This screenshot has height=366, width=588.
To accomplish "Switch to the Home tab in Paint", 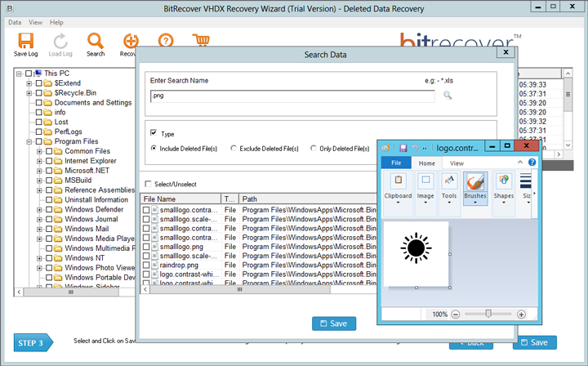I will coord(427,163).
